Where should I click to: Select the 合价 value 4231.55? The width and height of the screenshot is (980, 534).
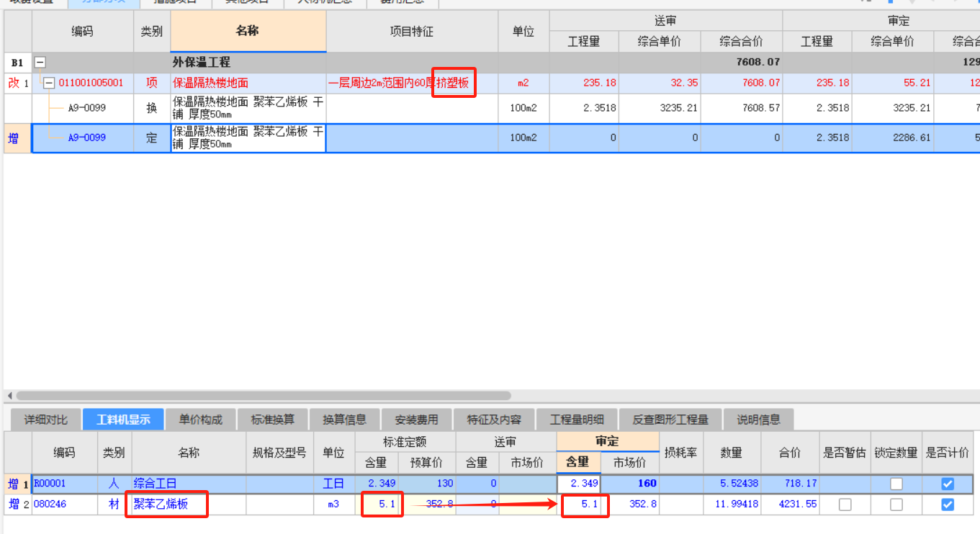790,504
